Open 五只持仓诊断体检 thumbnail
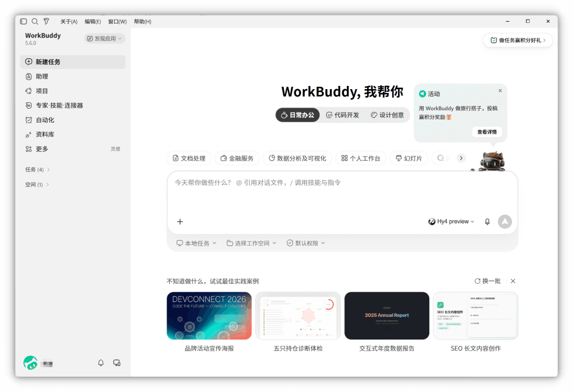Viewport: 573px width, 392px height. pyautogui.click(x=298, y=316)
